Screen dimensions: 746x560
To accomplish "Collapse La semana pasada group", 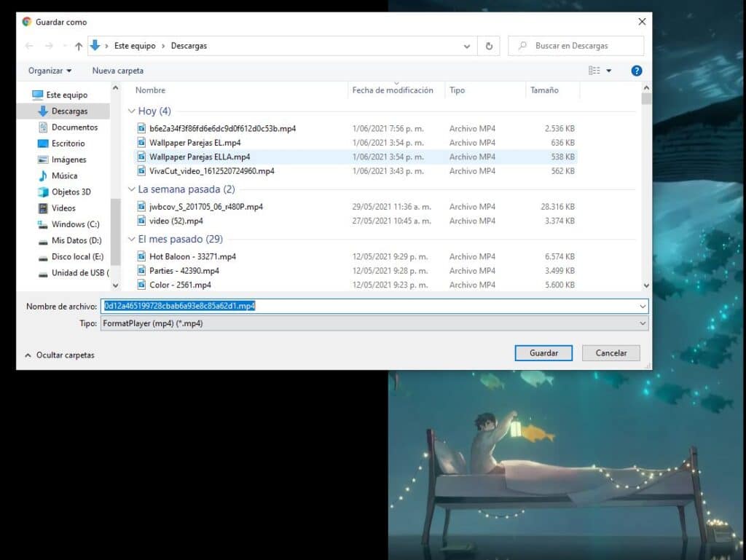I will (x=132, y=189).
